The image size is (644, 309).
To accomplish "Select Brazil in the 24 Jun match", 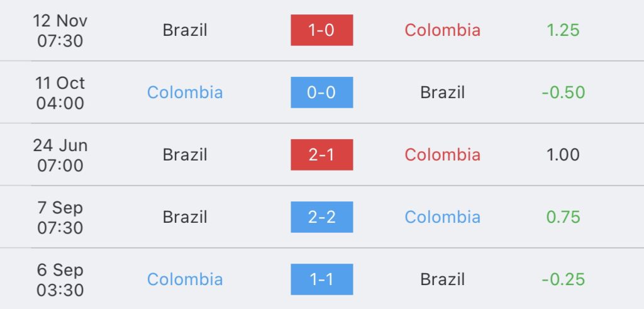I will pyautogui.click(x=185, y=155).
